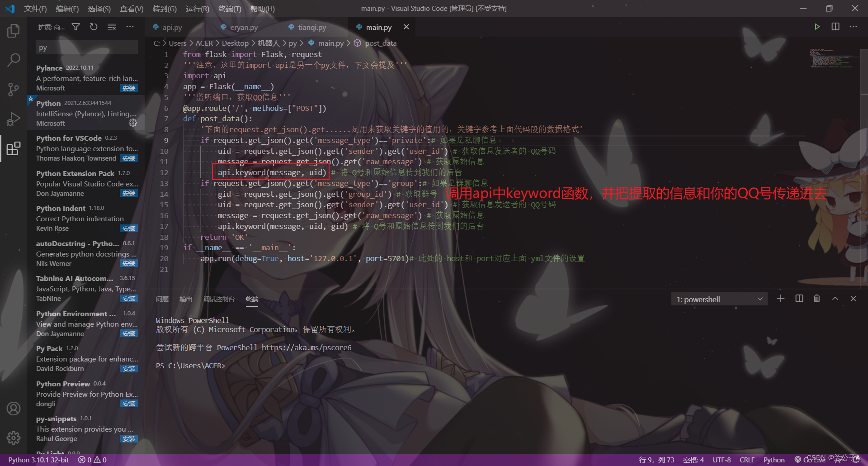Open the Manage gear in activity bar

(x=14, y=437)
